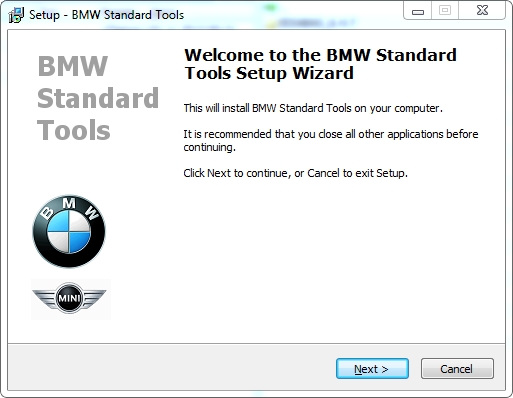Image resolution: width=513 pixels, height=398 pixels.
Task: Click the BMW roundel logo
Action: (69, 231)
